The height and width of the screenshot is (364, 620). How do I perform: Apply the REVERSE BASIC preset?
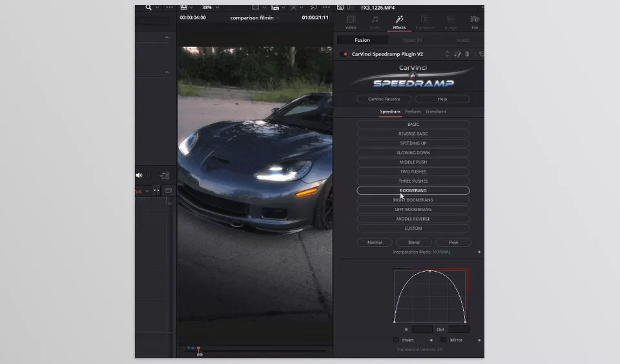(413, 134)
